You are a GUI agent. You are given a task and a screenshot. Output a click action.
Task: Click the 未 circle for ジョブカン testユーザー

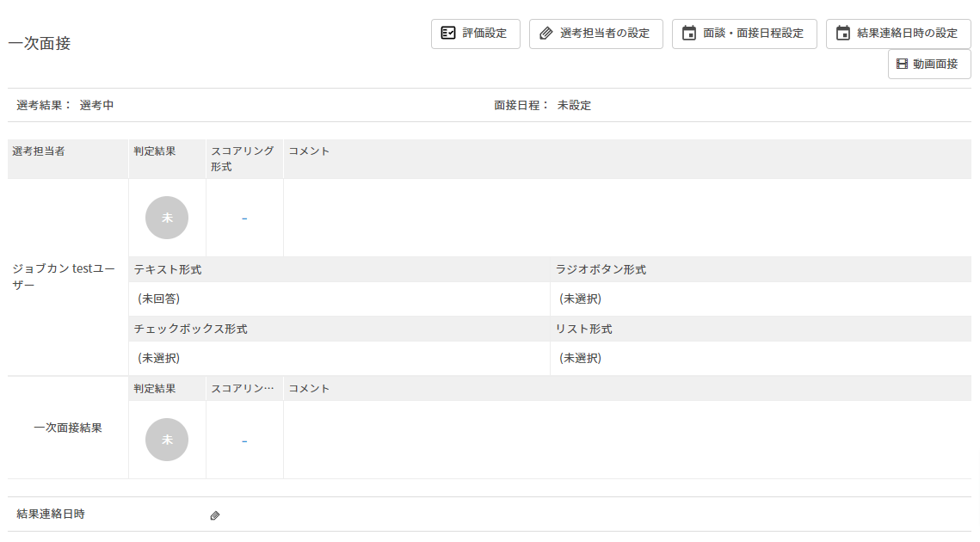[x=167, y=218]
